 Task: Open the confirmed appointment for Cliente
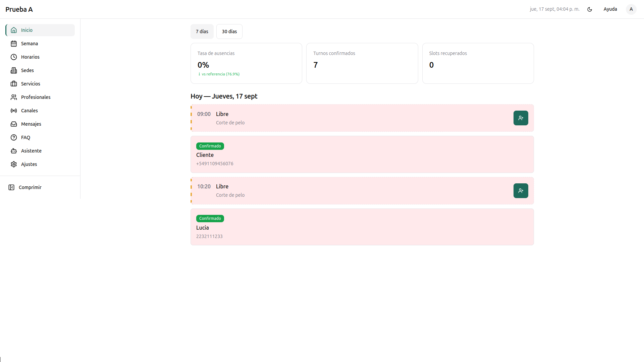click(362, 155)
